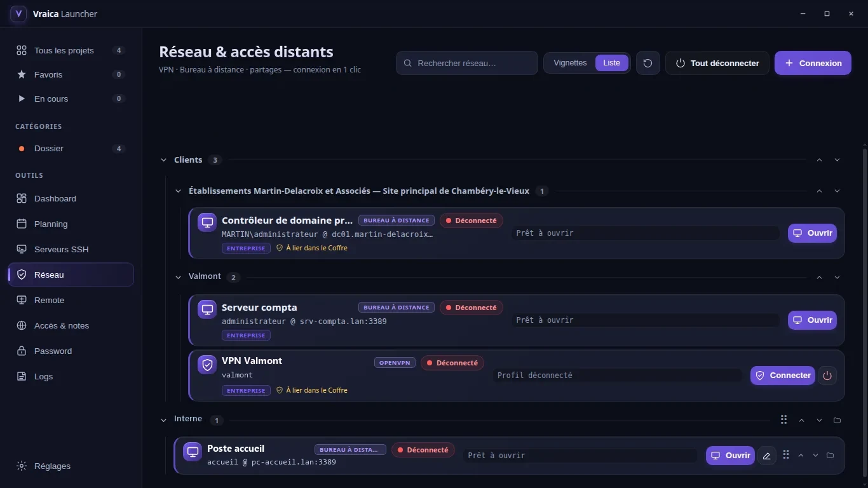Click the shield icon of VPN Valmont entry
The height and width of the screenshot is (488, 868).
(x=207, y=365)
